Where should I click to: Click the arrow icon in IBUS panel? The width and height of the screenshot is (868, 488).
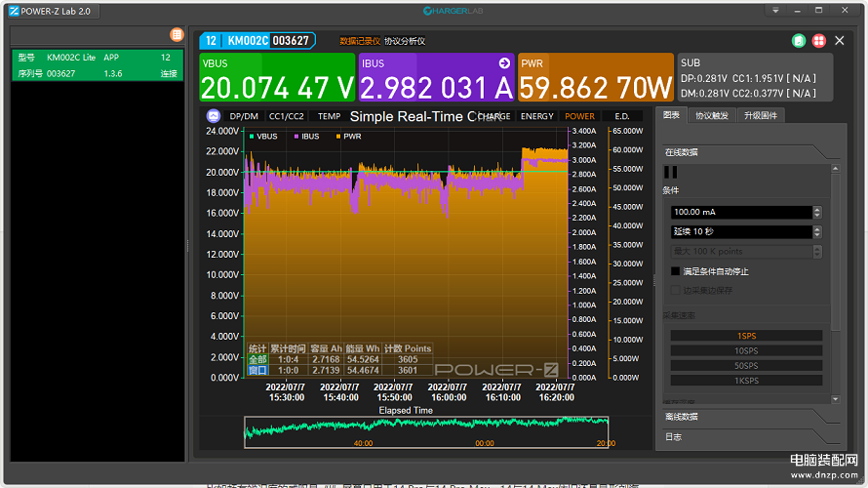click(x=504, y=62)
